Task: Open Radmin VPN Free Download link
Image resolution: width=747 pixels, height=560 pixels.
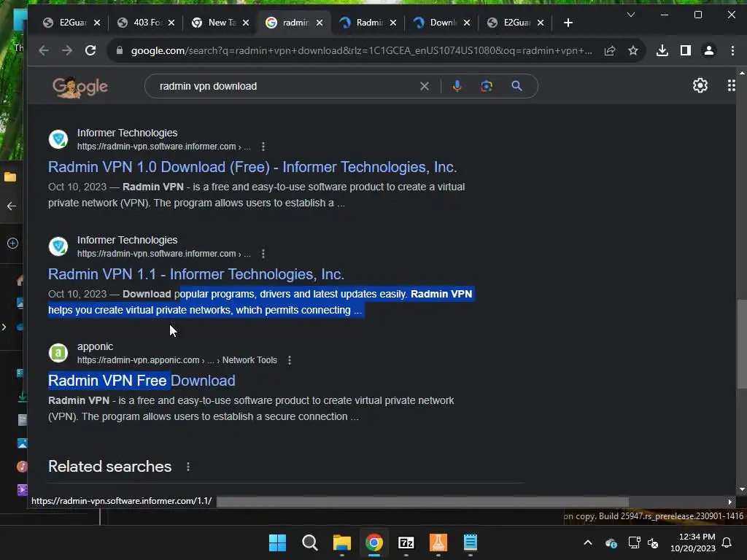Action: [x=142, y=381]
